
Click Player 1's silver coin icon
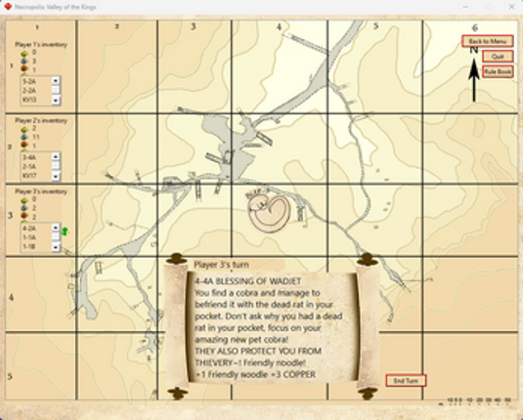[x=24, y=62]
